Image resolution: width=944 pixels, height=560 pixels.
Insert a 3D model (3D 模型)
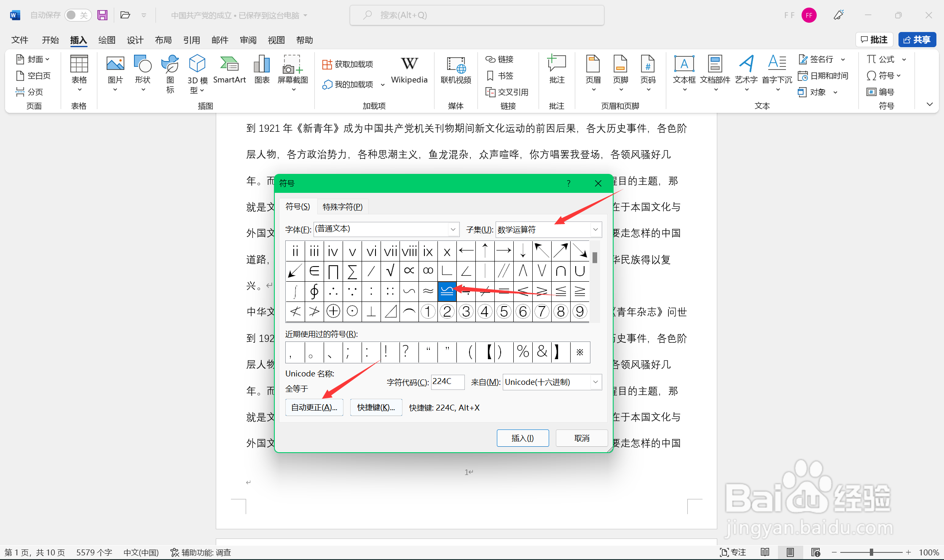[x=197, y=75]
